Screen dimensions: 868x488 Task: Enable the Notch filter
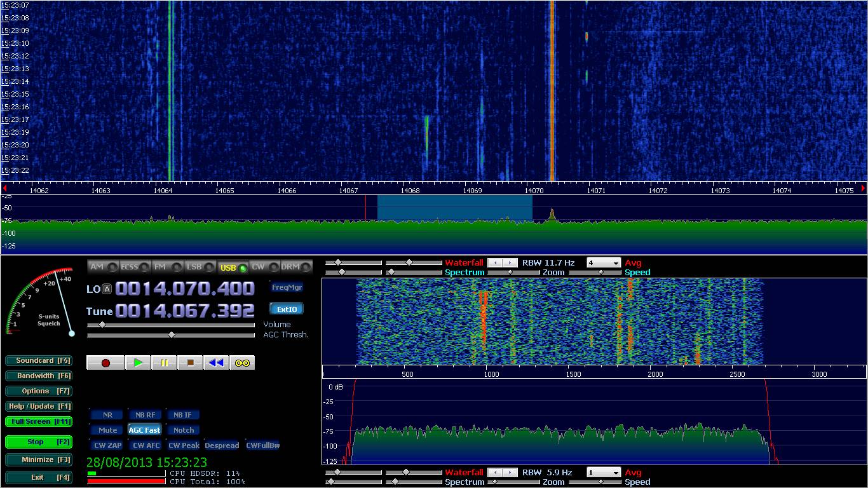[183, 430]
